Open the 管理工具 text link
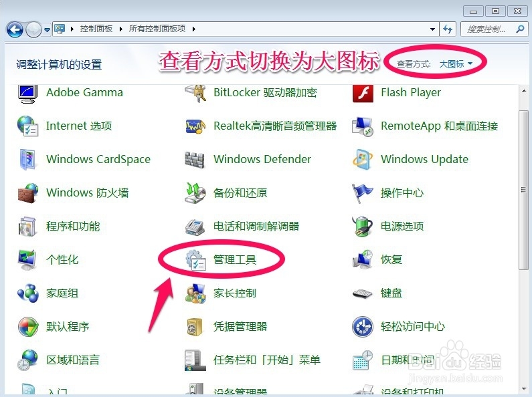This screenshot has width=532, height=397. (234, 260)
